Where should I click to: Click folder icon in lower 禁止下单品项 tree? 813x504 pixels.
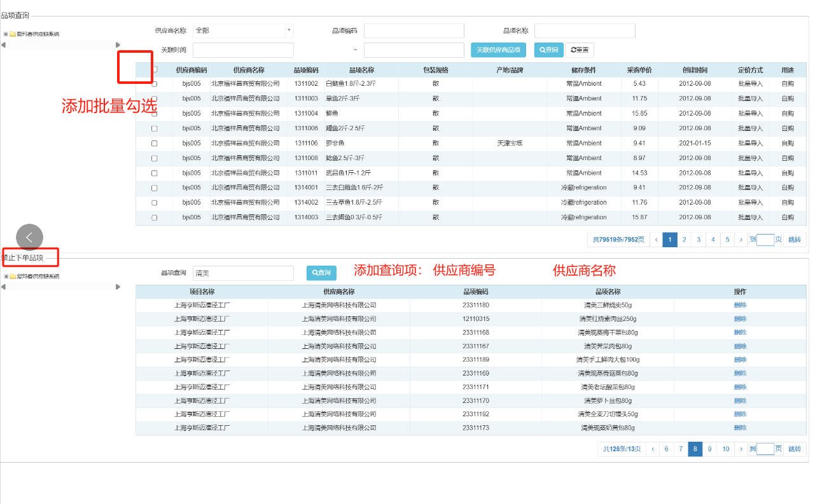pos(13,276)
